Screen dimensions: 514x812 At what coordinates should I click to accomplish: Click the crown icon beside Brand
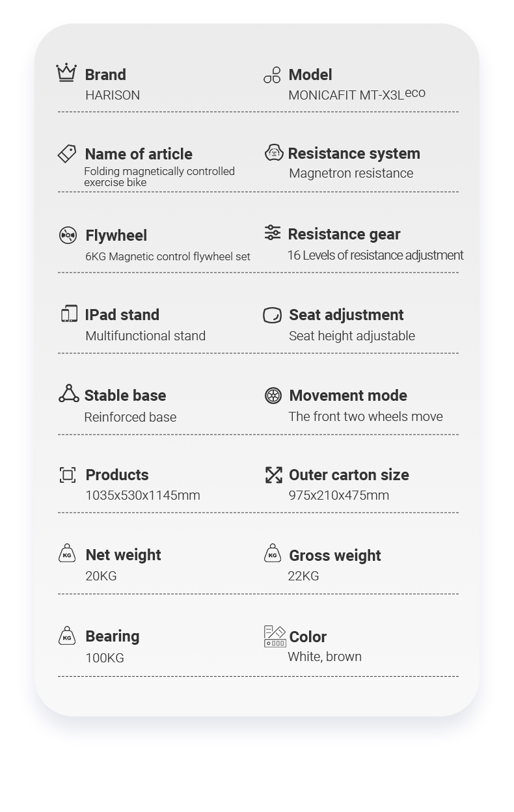point(66,73)
